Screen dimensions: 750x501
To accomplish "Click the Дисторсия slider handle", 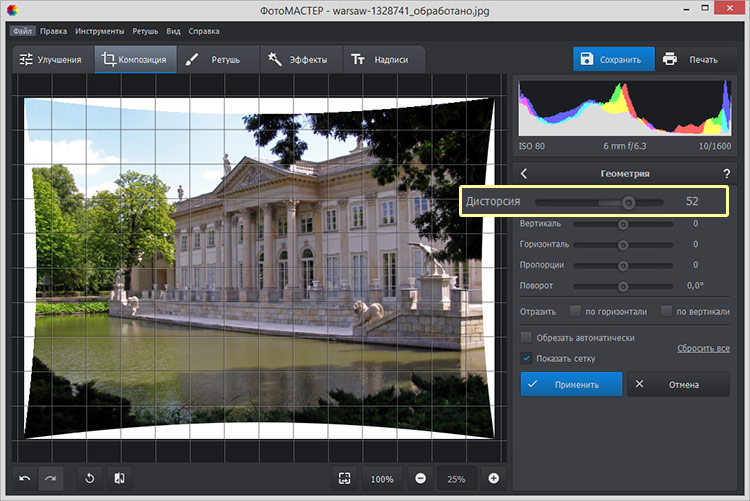I will tap(628, 202).
